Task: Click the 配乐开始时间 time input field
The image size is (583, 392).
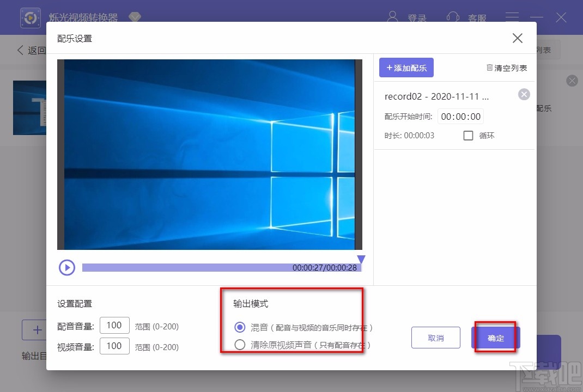Action: coord(460,116)
